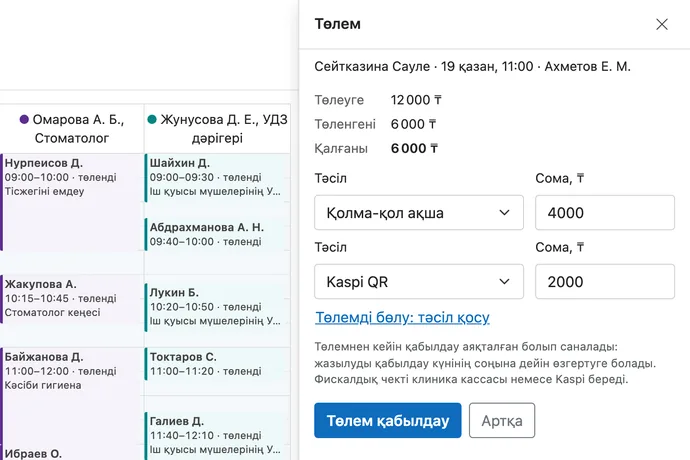Click the amount field containing 2000
Image resolution: width=690 pixels, height=460 pixels.
click(x=605, y=282)
